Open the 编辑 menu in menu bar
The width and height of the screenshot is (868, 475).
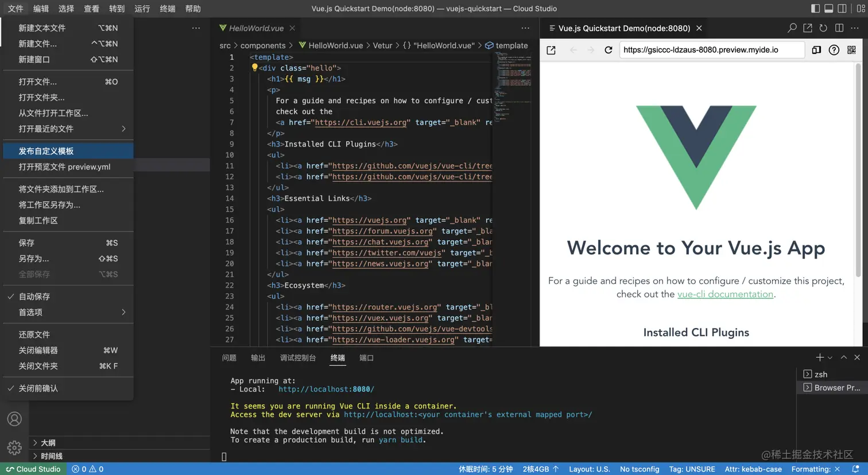pos(41,9)
